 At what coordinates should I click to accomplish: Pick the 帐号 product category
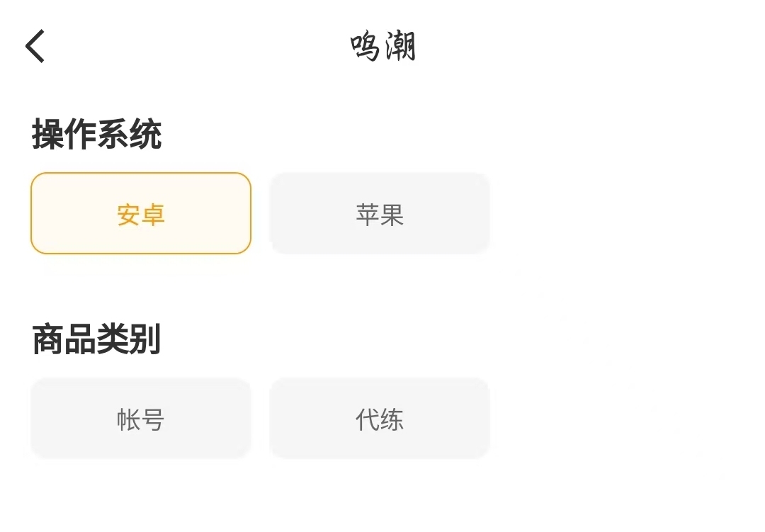pos(141,419)
